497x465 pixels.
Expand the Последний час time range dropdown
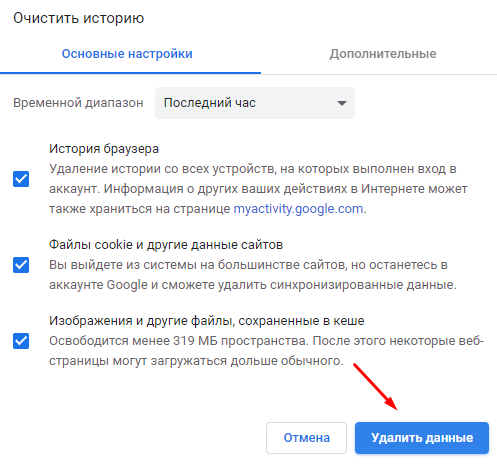pos(255,103)
